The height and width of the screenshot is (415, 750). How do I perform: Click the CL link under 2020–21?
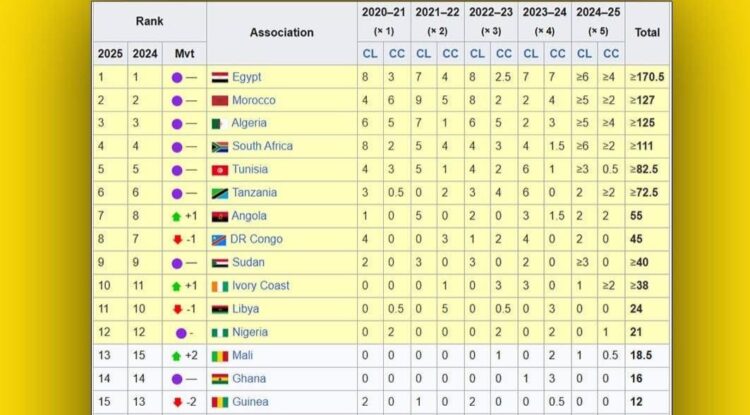369,54
